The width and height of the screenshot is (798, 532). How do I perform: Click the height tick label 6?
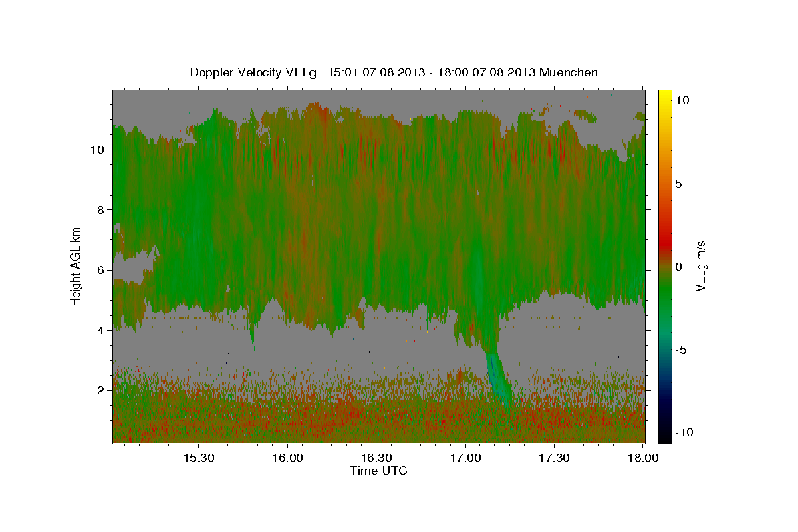point(101,270)
